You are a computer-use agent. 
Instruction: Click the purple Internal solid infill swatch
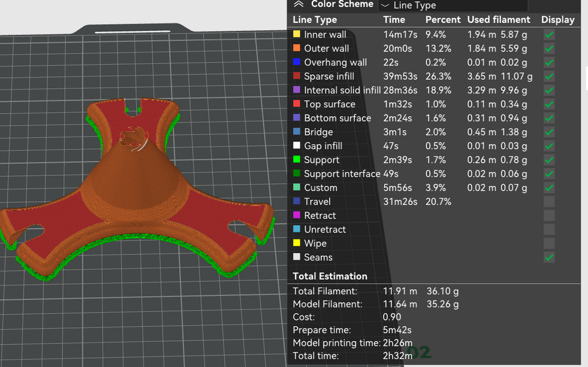coord(297,90)
